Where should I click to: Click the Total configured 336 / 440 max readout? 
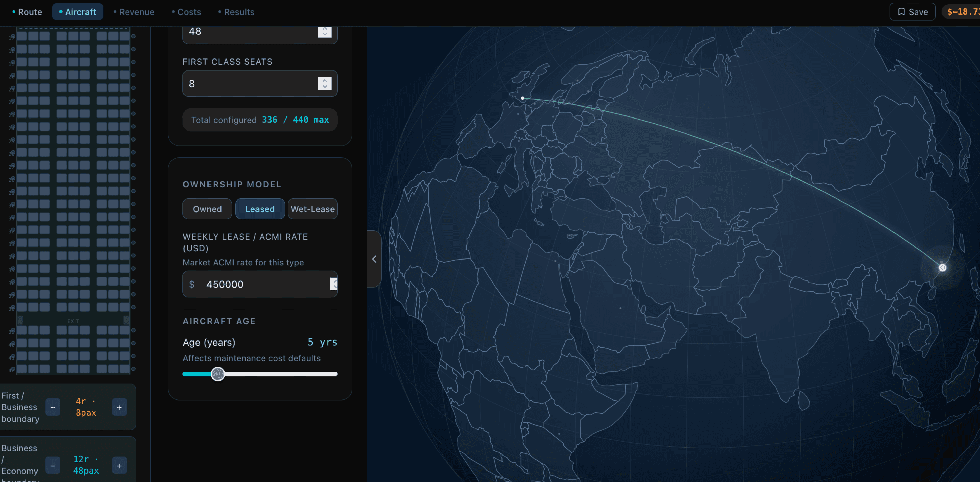(260, 120)
